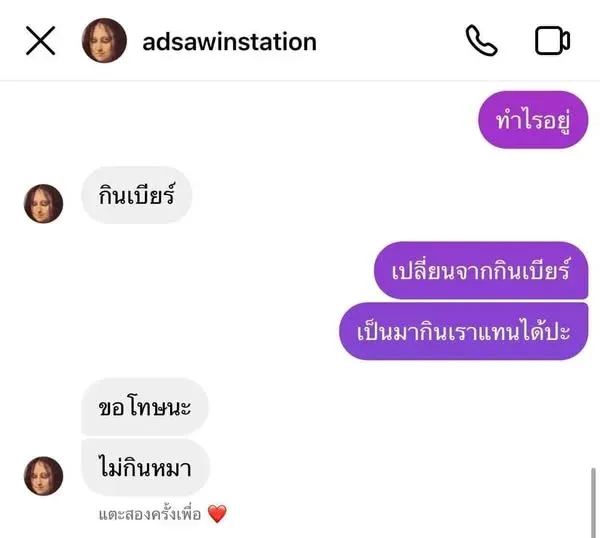Image resolution: width=600 pixels, height=538 pixels.
Task: Click empty header space between username and phone
Action: 390,41
